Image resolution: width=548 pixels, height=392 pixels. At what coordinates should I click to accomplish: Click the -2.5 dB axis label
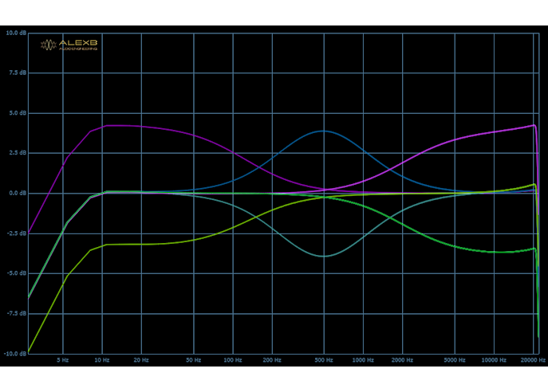click(17, 233)
